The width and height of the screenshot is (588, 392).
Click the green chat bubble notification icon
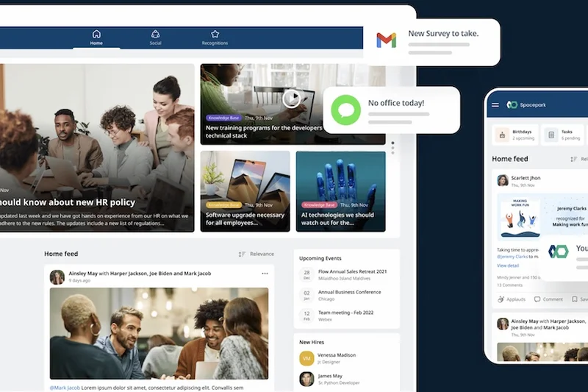click(345, 110)
